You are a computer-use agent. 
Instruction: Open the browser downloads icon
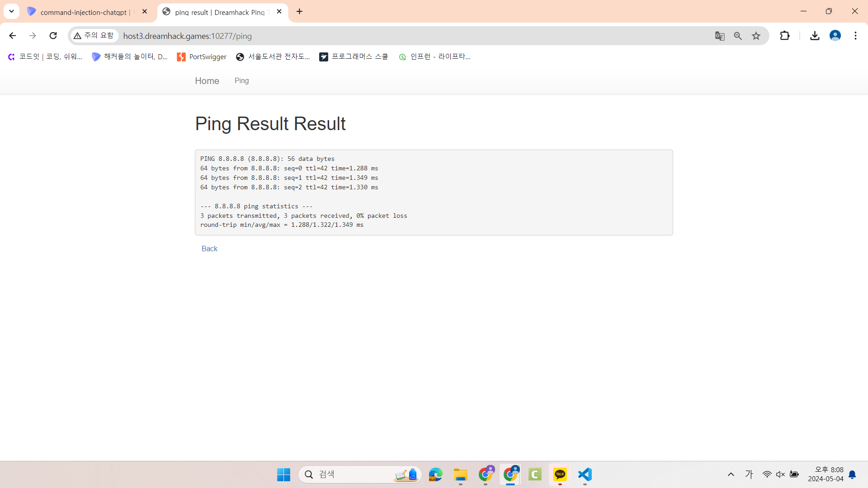click(815, 36)
